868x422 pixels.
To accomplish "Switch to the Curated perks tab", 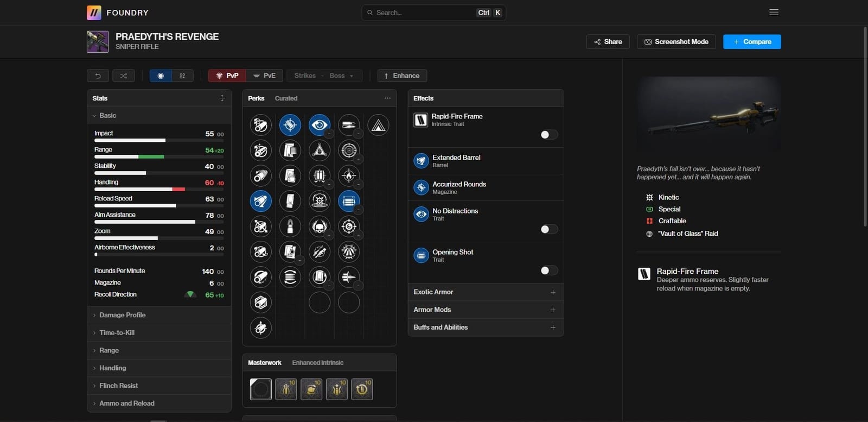I will point(286,98).
